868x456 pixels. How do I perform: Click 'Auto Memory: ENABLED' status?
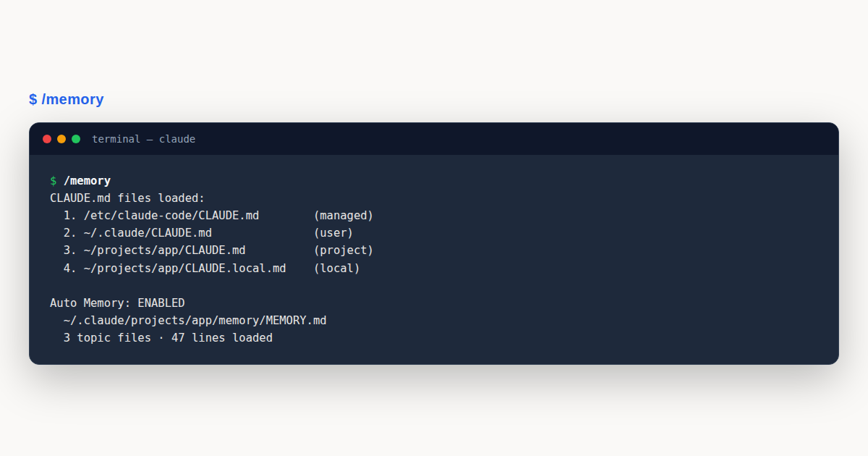[117, 303]
